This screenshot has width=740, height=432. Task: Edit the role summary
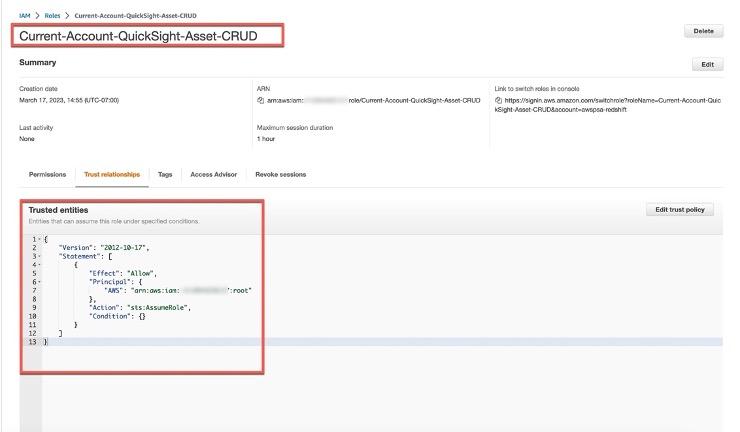pos(707,65)
